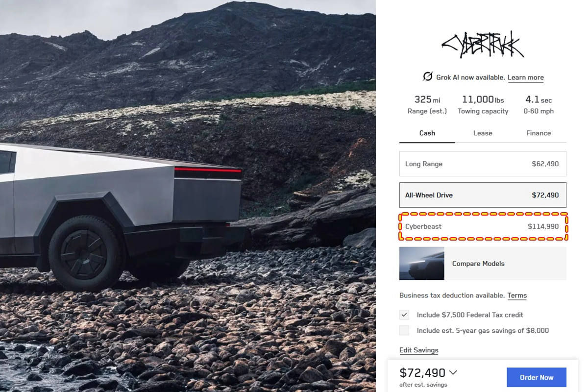
Task: Click the Edit Savings link
Action: click(419, 350)
